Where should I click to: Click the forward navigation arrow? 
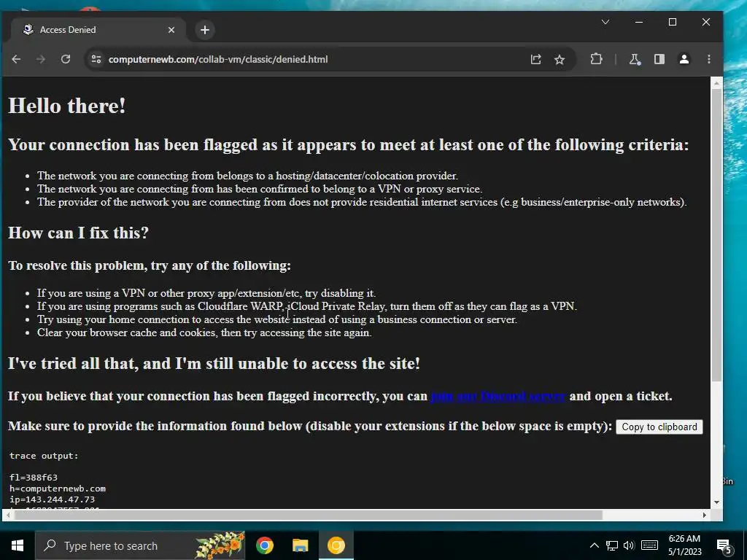(x=41, y=59)
